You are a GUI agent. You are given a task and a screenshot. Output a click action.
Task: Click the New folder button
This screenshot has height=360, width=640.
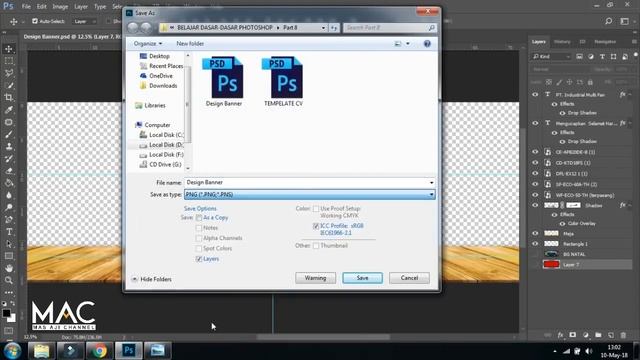point(190,44)
